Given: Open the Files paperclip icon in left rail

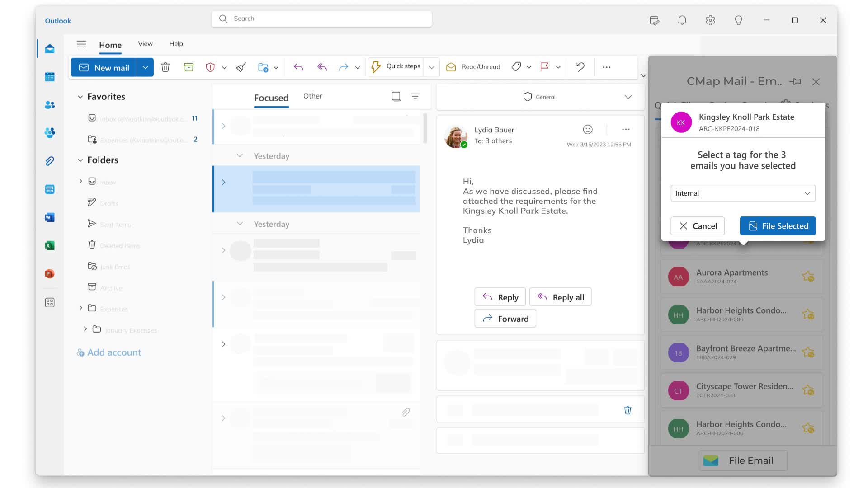Looking at the screenshot, I should coord(50,161).
